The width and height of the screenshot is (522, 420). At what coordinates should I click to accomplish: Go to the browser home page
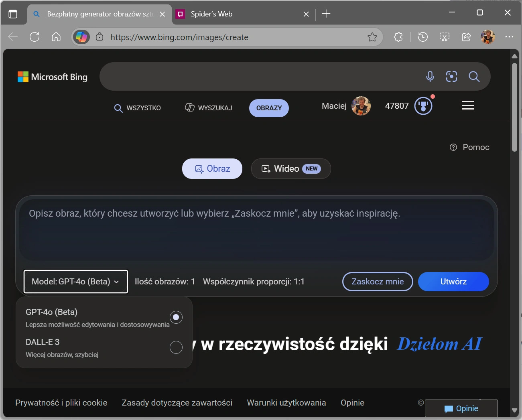(56, 37)
